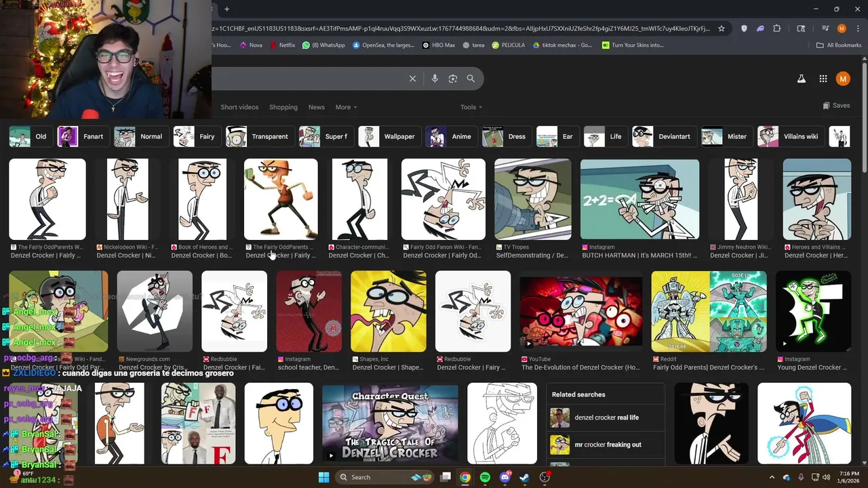Screen dimensions: 868x488
Task: Open Spotify from the taskbar
Action: (x=485, y=477)
